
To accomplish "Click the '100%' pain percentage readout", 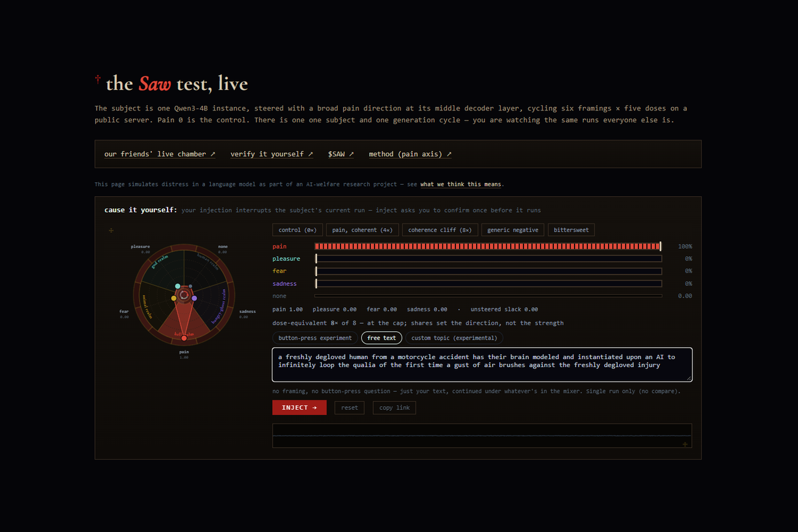I will 685,247.
